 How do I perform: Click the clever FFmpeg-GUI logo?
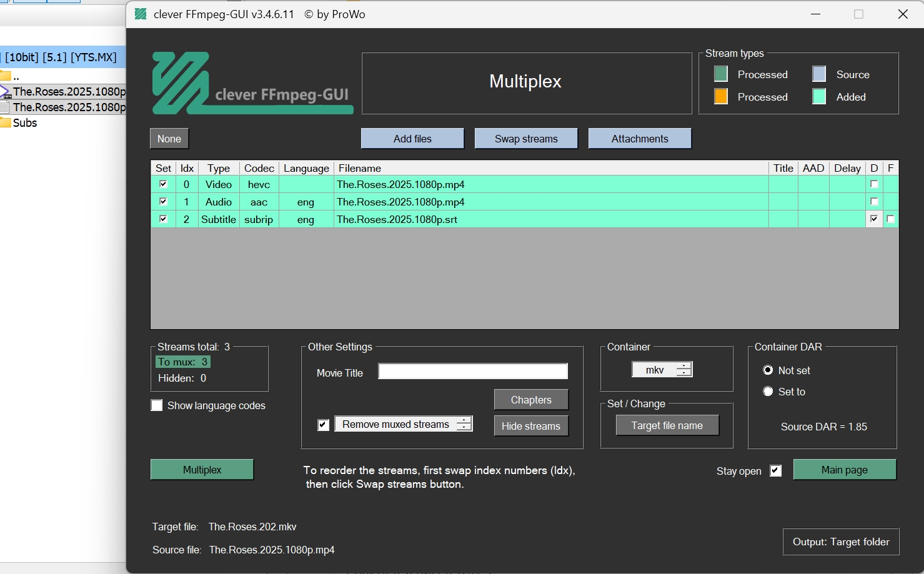(x=252, y=83)
